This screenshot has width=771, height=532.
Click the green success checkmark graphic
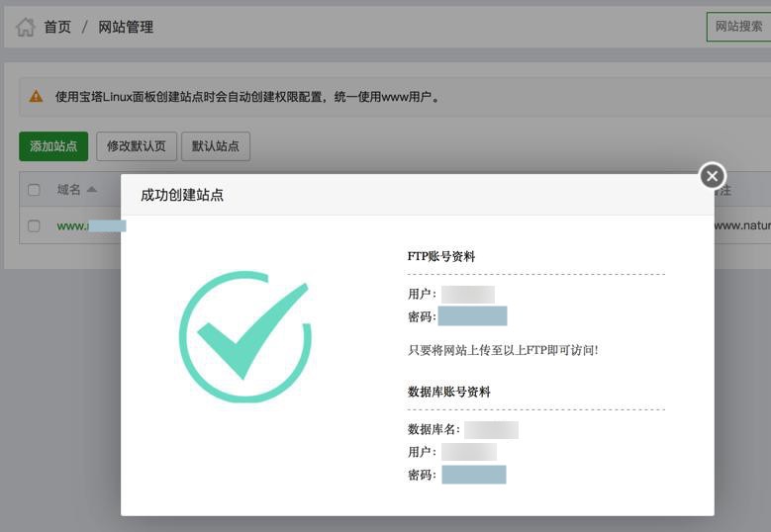(x=244, y=336)
